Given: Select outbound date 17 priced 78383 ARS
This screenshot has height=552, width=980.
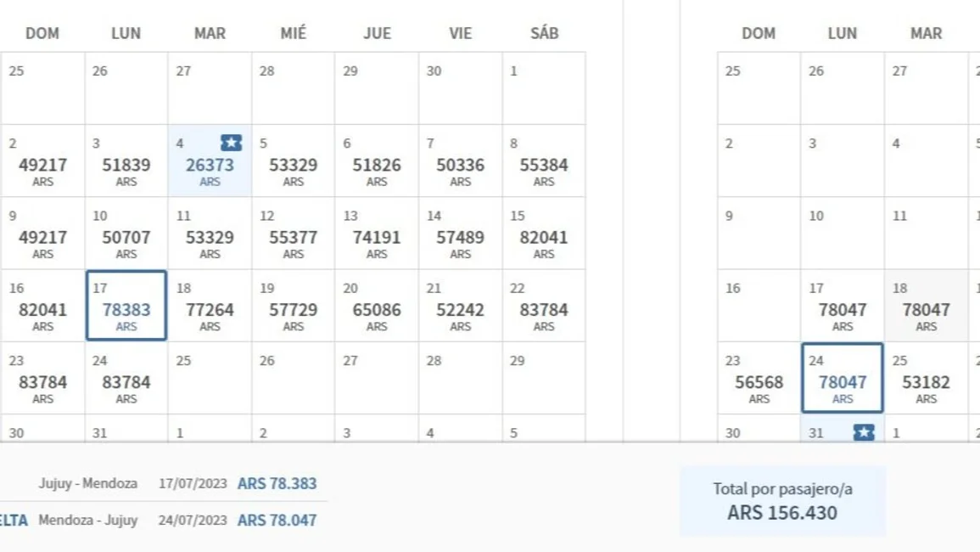Looking at the screenshot, I should click(x=126, y=306).
